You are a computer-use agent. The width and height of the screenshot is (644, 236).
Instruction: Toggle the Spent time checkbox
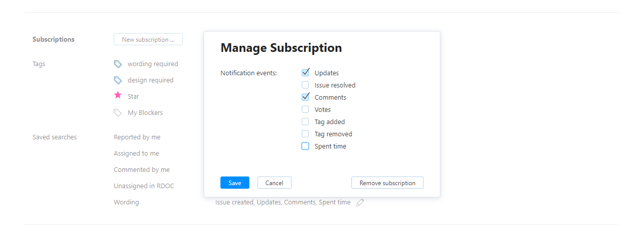click(305, 146)
